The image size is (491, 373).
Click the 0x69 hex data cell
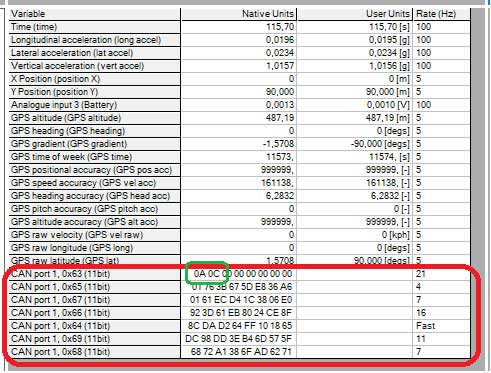point(239,339)
